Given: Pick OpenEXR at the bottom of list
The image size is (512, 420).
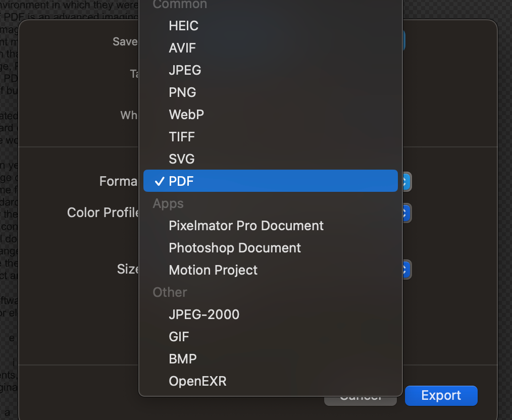Looking at the screenshot, I should (x=270, y=381).
